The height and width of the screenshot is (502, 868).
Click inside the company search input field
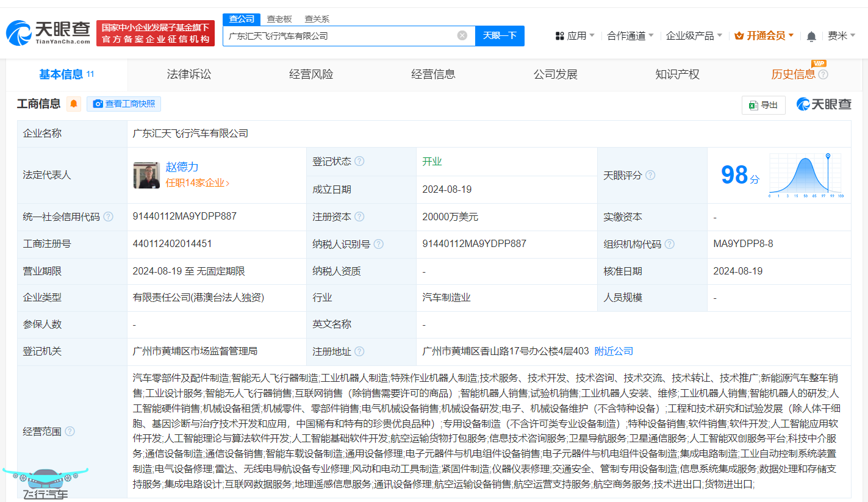342,36
